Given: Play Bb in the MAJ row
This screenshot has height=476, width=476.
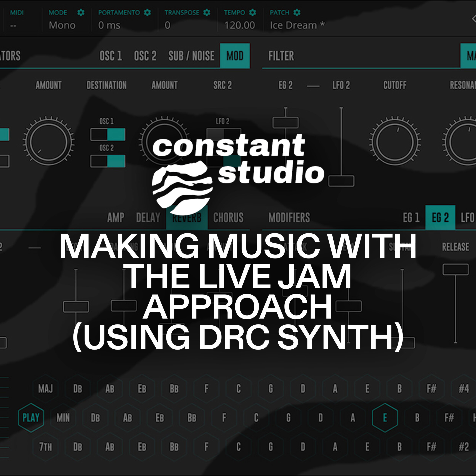Looking at the screenshot, I should (174, 389).
